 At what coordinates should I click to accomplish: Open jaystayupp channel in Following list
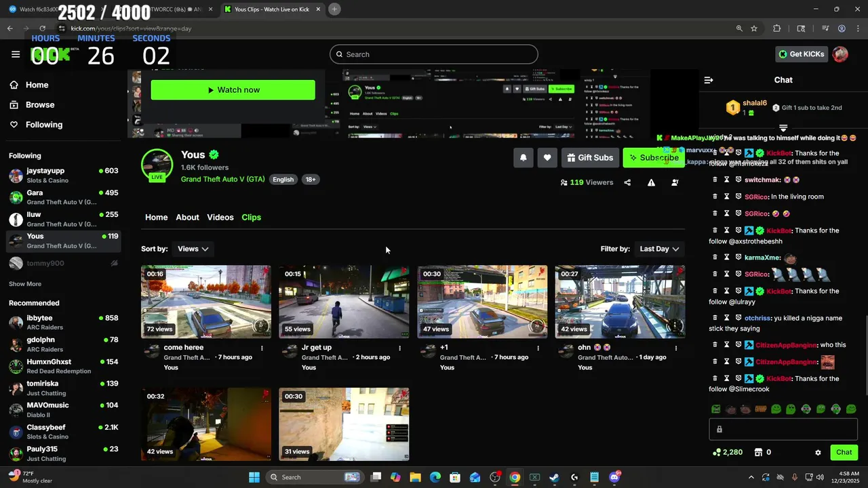[x=62, y=176]
